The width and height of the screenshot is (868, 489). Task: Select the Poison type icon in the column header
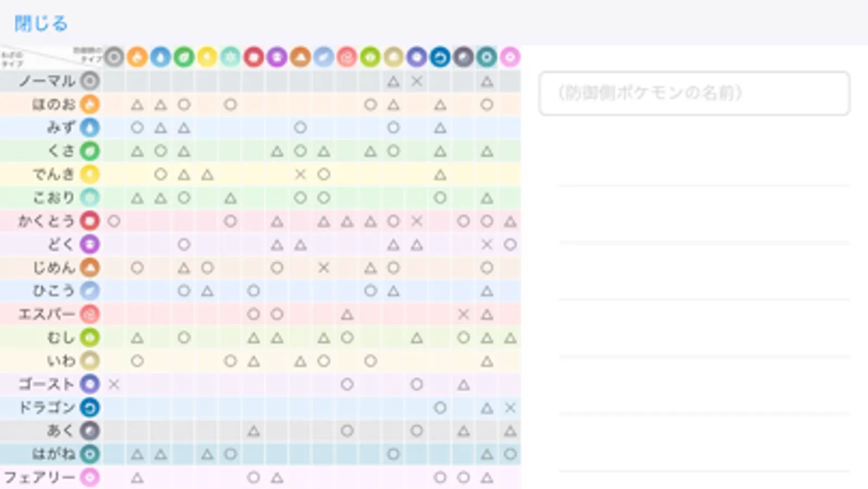click(277, 57)
